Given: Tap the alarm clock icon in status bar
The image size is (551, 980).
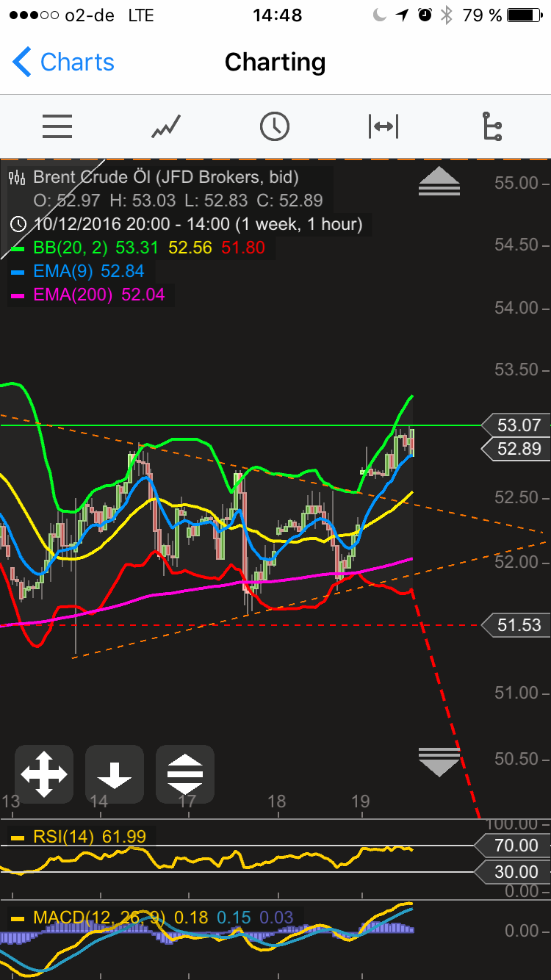Looking at the screenshot, I should [x=425, y=15].
